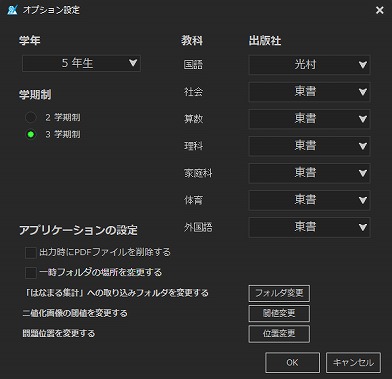Open the 外国語 publisher dropdown
Image resolution: width=392 pixels, height=379 pixels.
tap(309, 227)
